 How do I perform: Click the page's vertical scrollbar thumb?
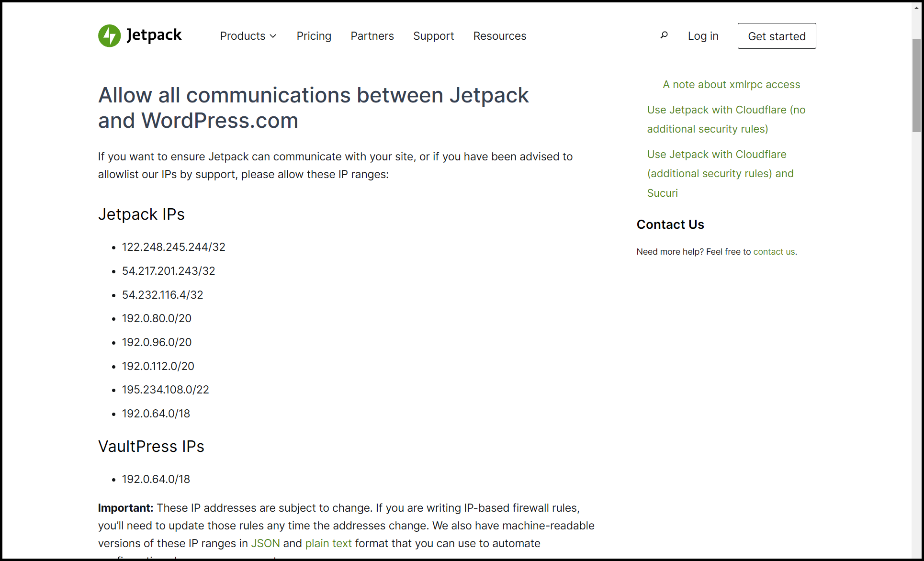[916, 86]
